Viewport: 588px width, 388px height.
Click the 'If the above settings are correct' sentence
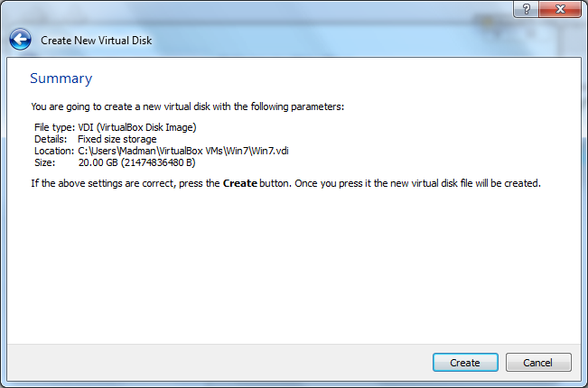(285, 183)
